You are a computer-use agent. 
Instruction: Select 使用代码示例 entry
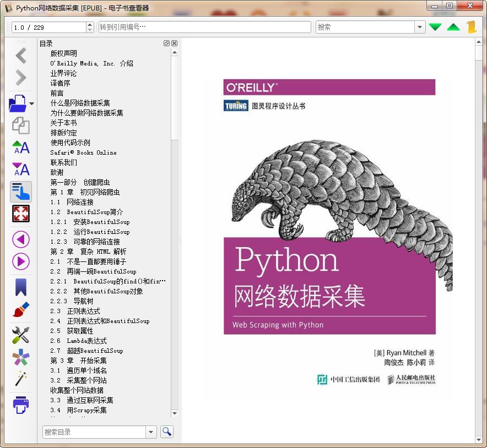(x=70, y=143)
